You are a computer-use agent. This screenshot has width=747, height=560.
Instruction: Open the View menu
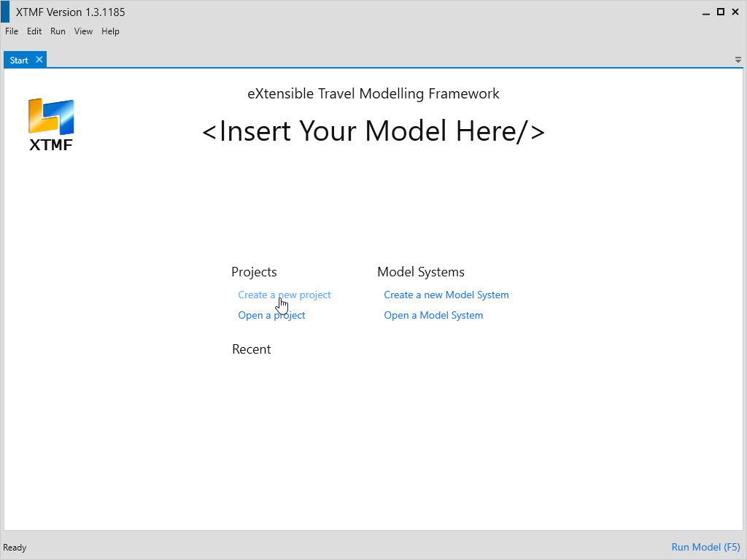coord(83,31)
